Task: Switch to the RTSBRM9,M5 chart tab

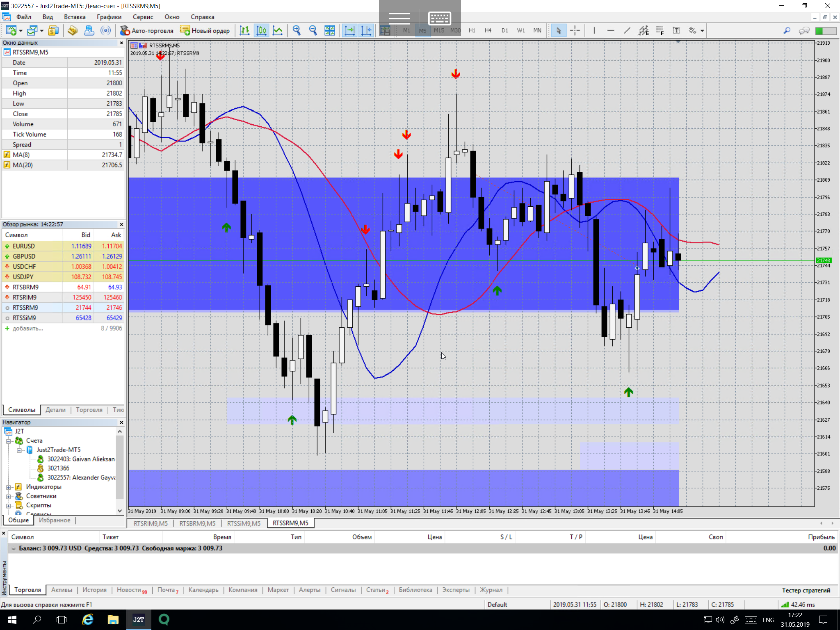Action: [197, 523]
